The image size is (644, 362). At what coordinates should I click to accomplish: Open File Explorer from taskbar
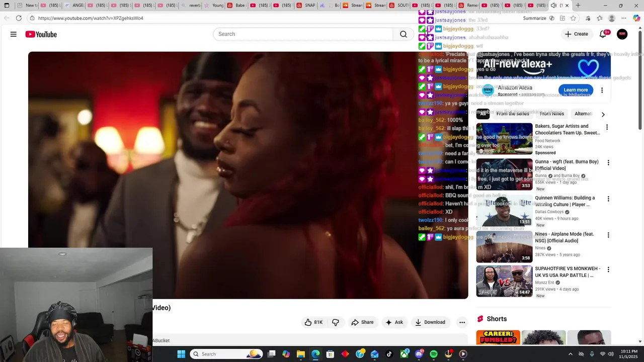point(301,354)
